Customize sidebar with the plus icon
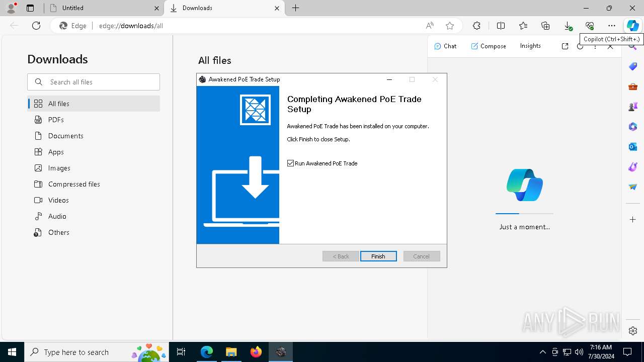The image size is (644, 362). pyautogui.click(x=633, y=220)
